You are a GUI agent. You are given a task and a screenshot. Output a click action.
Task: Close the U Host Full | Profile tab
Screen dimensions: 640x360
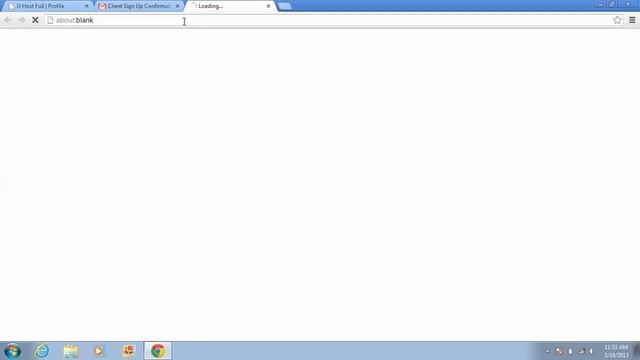coord(86,6)
